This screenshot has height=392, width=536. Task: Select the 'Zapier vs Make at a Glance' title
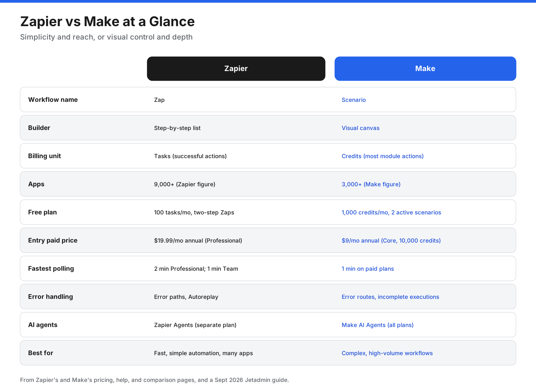point(108,21)
